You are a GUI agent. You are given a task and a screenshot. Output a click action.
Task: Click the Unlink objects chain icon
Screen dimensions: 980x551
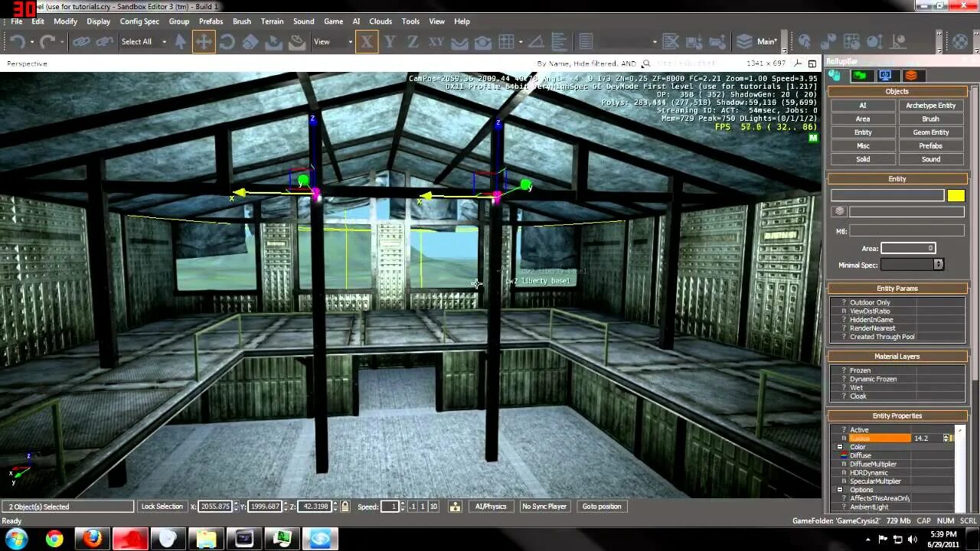[x=105, y=41]
